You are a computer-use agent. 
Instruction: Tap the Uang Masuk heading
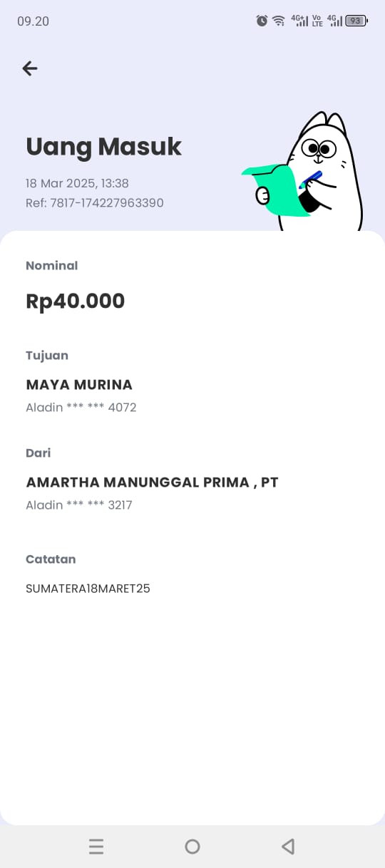[104, 146]
